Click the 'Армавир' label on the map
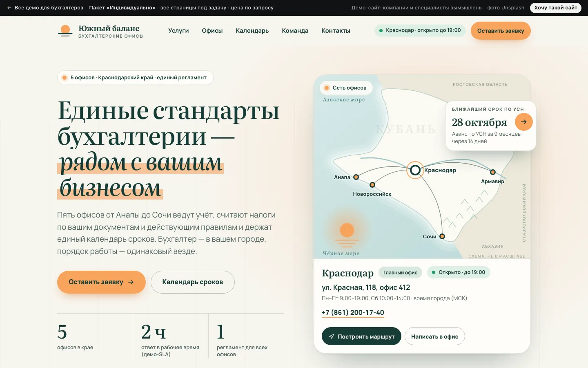 [x=492, y=182]
